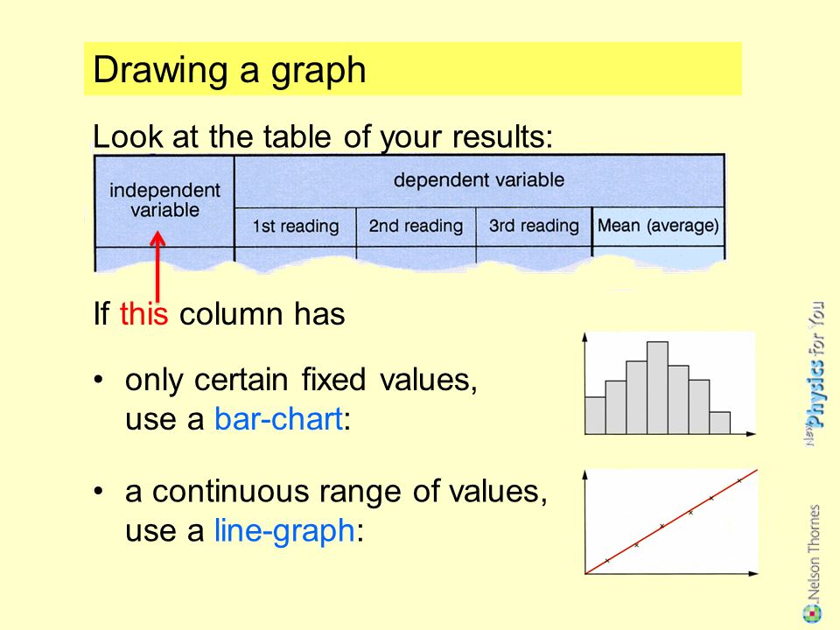The image size is (840, 630).
Task: Select the bar-chart illustration
Action: [x=669, y=384]
